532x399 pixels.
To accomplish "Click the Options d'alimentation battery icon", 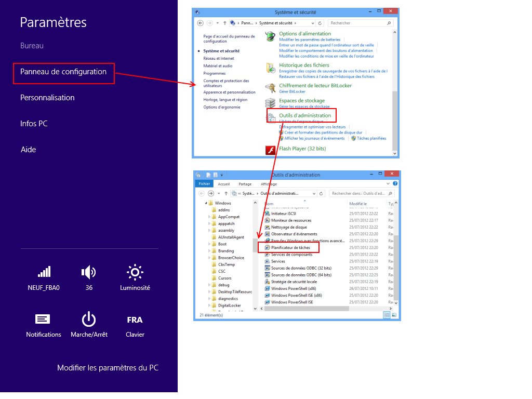I will [270, 36].
